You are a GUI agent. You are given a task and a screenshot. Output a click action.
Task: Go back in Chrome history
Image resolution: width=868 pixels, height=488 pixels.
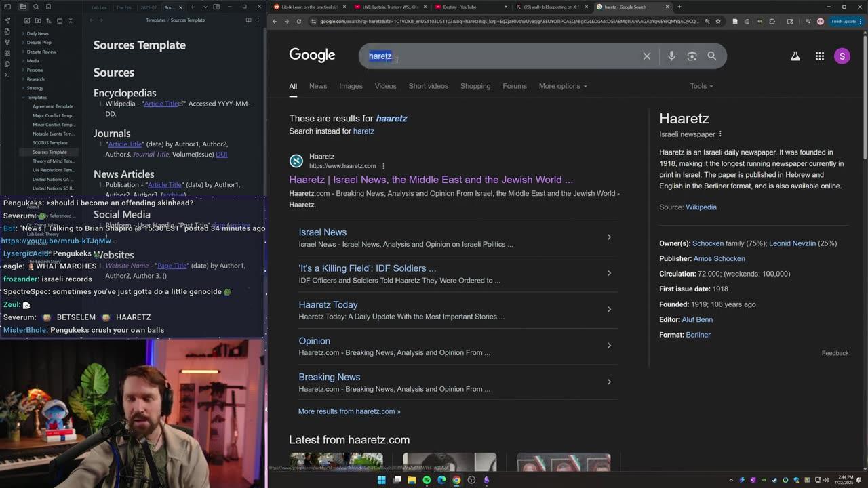pyautogui.click(x=274, y=21)
